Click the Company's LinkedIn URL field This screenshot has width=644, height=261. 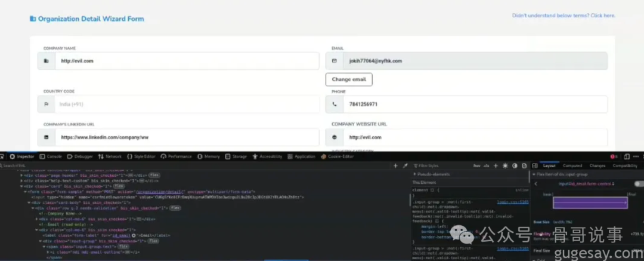[187, 137]
